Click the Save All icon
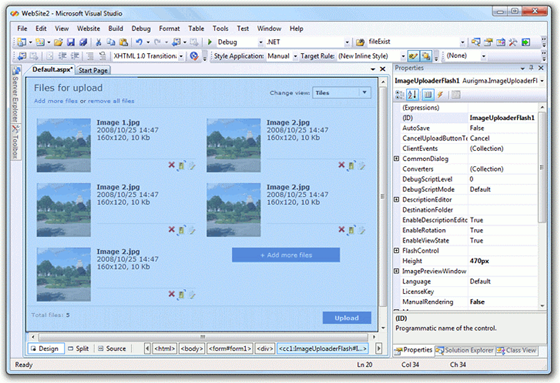 tap(83, 42)
